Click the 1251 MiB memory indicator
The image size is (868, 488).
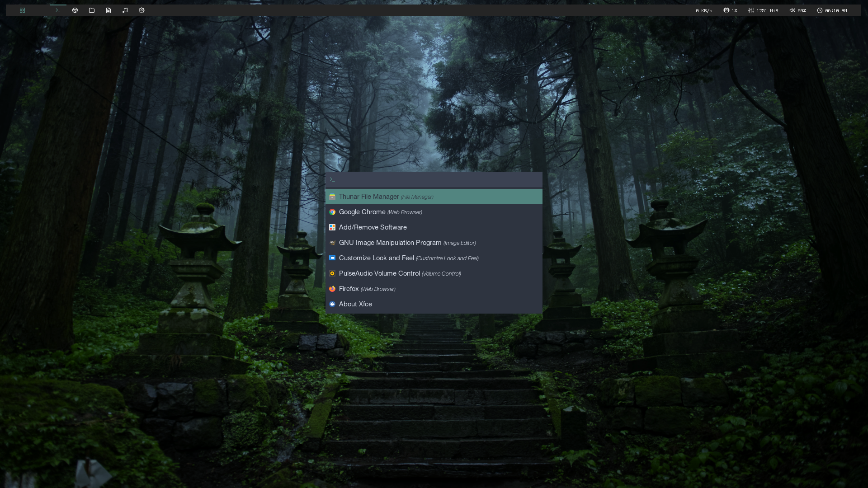(x=763, y=10)
